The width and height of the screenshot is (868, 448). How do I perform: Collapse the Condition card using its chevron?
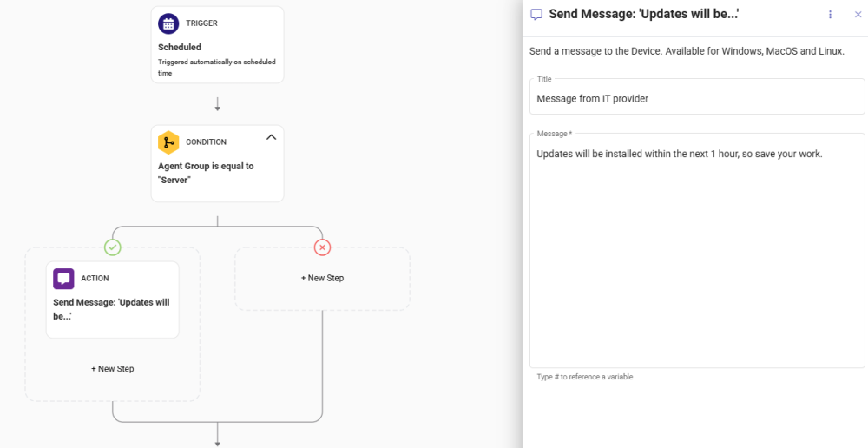tap(271, 137)
